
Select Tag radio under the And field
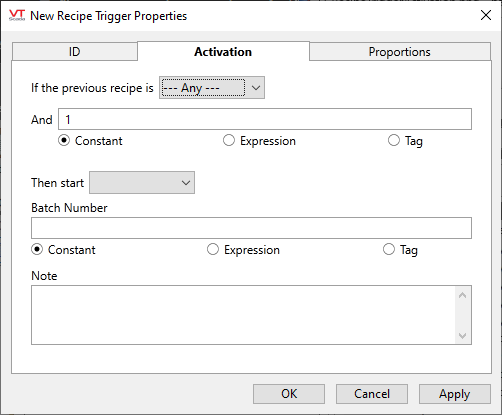point(394,140)
